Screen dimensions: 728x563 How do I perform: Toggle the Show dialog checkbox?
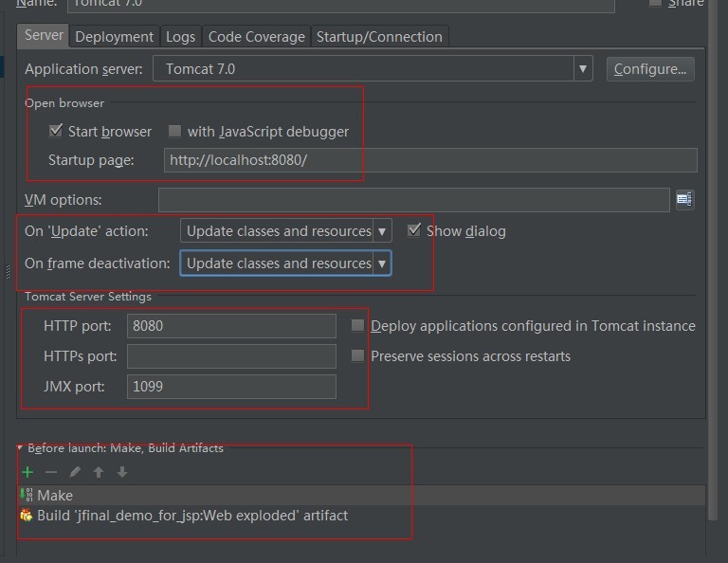413,230
